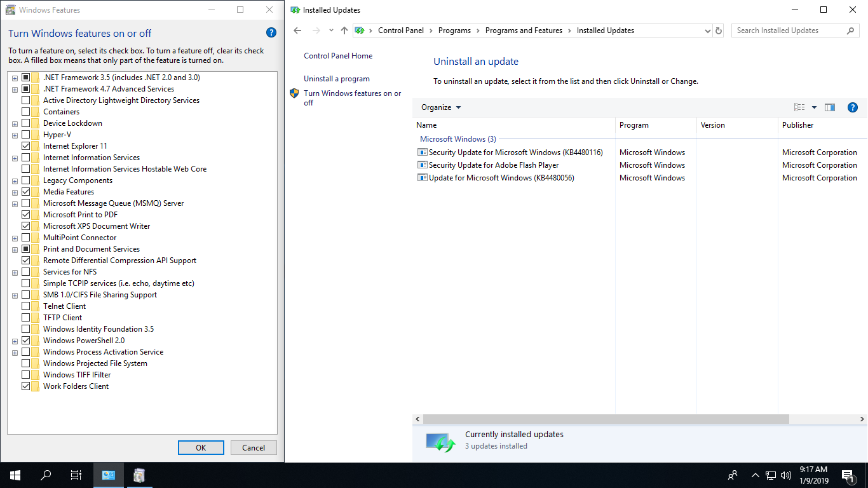The image size is (868, 488).
Task: Select the Control Panel taskbar button
Action: click(x=109, y=475)
